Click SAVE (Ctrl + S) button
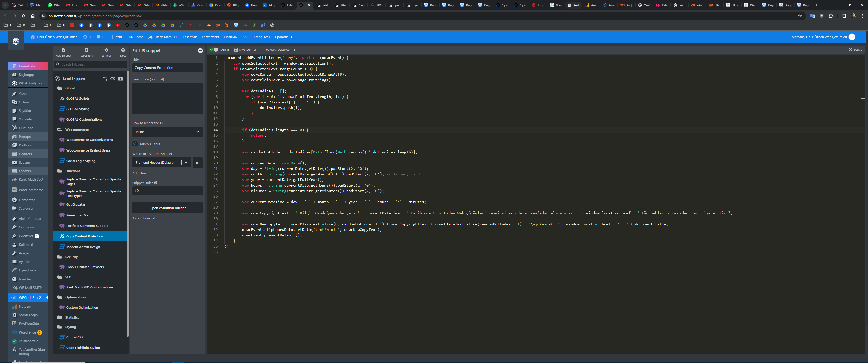The image size is (868, 363). tap(245, 50)
